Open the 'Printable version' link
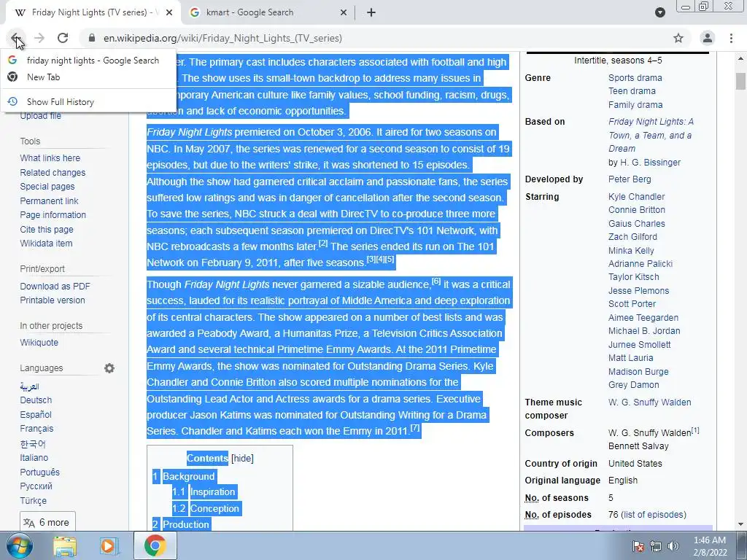 [x=53, y=300]
